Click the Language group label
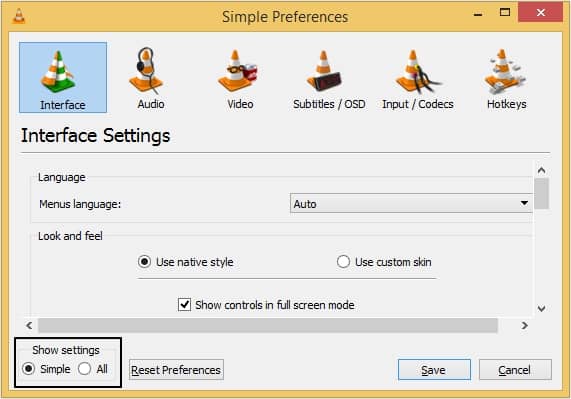 62,177
